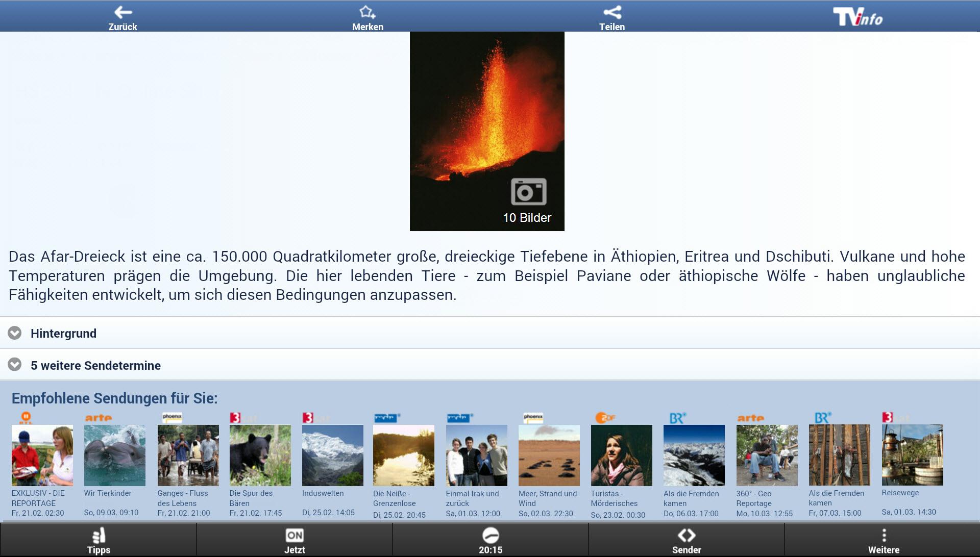Switch to the Jetzt ON tab
The width and height of the screenshot is (980, 557).
click(295, 536)
